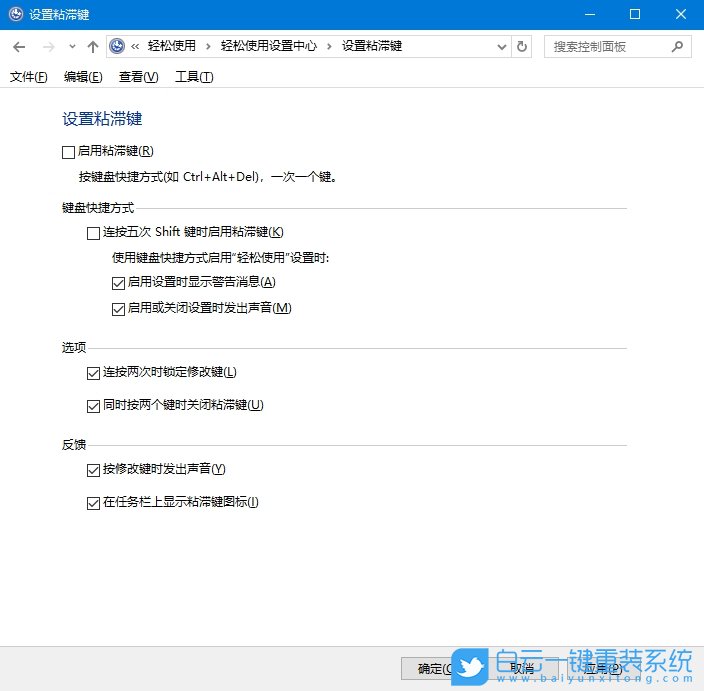Expand the address bar history dropdown
This screenshot has height=691, width=704.
click(x=502, y=47)
